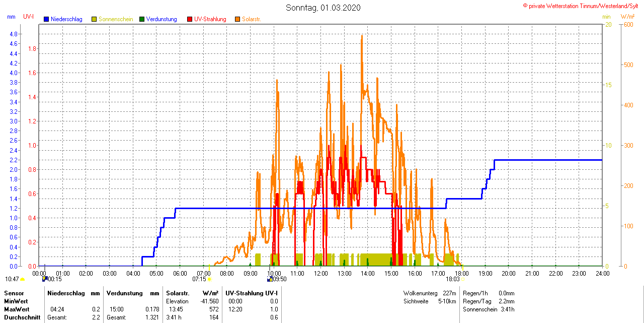Click the chart title Sonntag, 01.03.2020
Screen dimensions: 644x323
(x=323, y=8)
